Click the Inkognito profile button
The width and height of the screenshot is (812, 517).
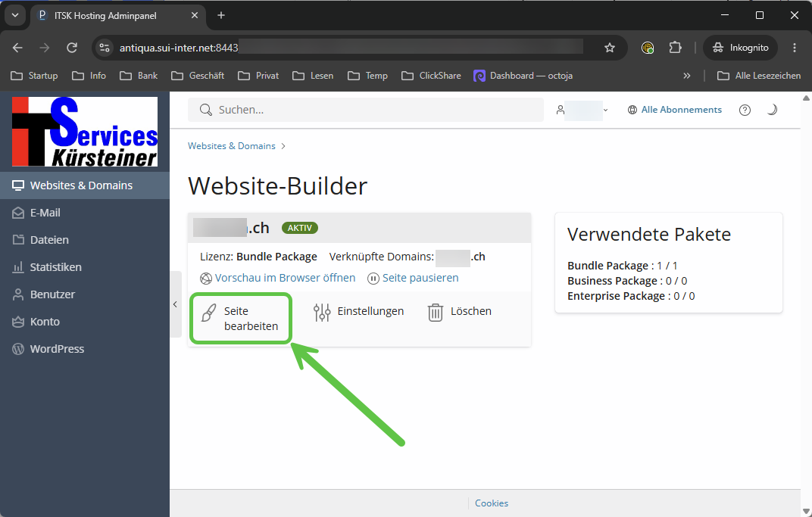(x=741, y=48)
